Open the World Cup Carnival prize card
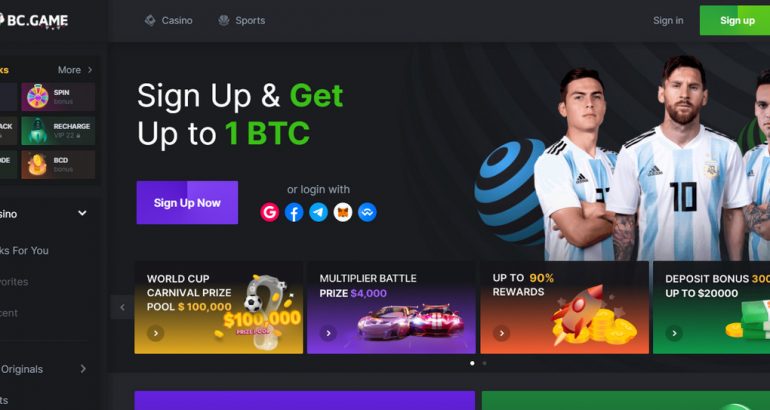Viewport: 770px width, 410px height. click(219, 307)
